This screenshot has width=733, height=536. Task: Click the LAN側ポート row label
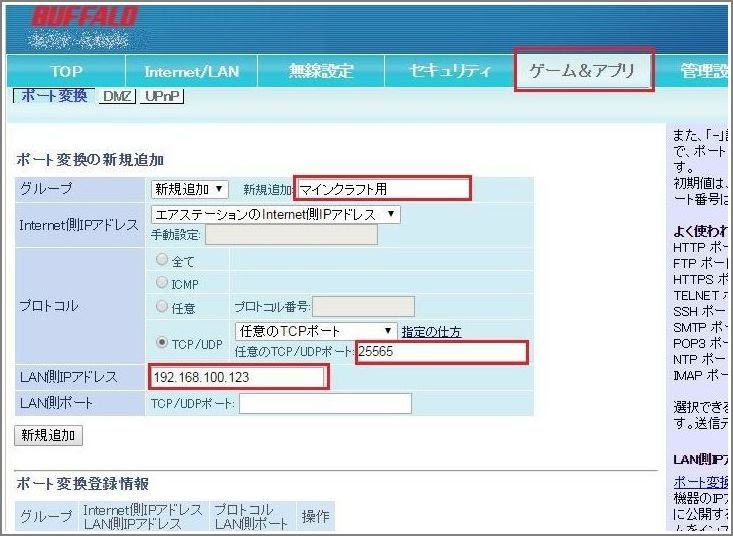pyautogui.click(x=56, y=403)
